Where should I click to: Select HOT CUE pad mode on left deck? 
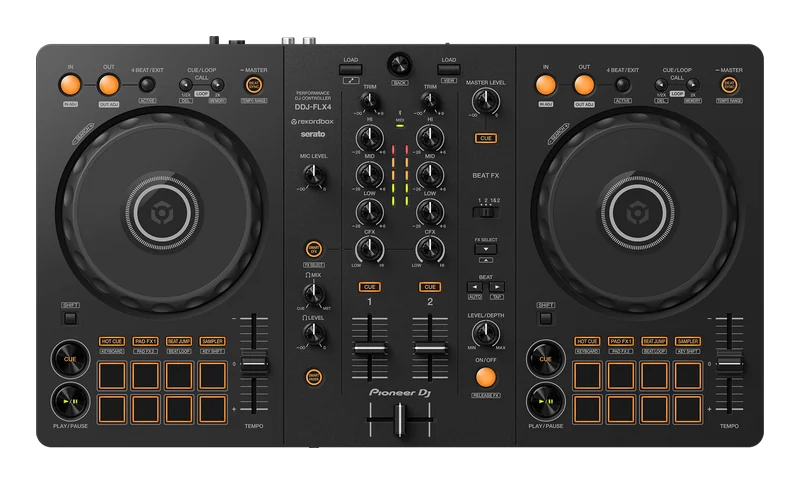[x=112, y=341]
